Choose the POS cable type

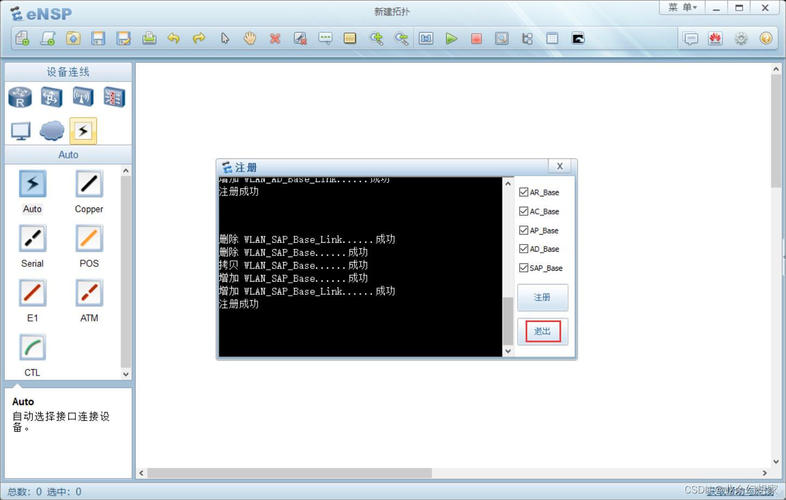89,238
